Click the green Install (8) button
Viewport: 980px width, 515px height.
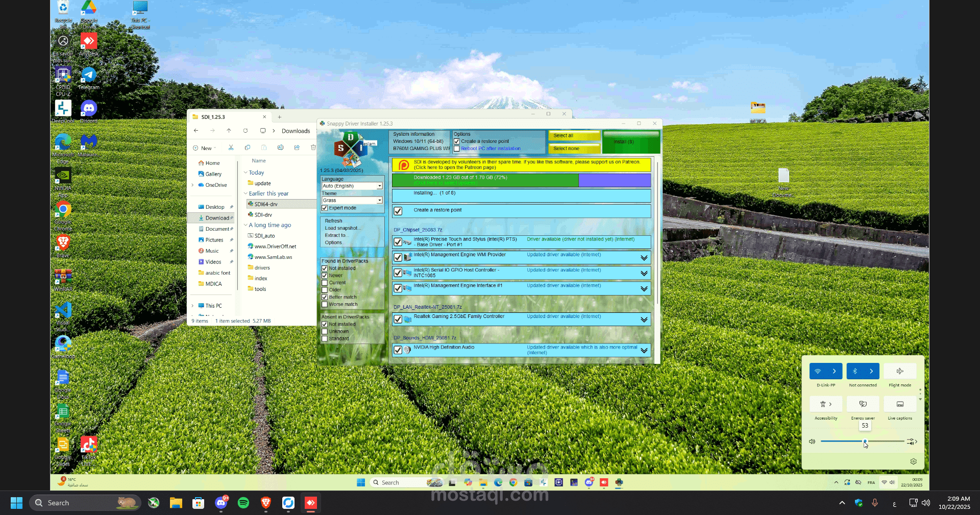click(x=631, y=142)
